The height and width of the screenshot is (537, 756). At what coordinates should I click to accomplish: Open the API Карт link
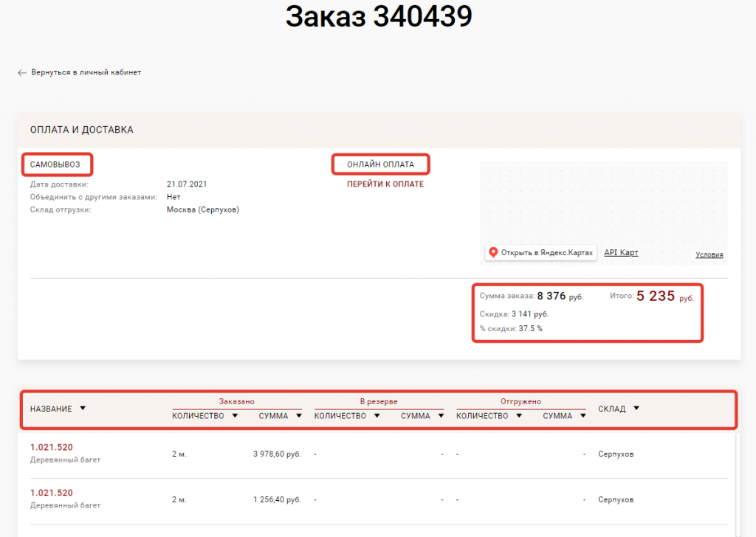click(621, 252)
